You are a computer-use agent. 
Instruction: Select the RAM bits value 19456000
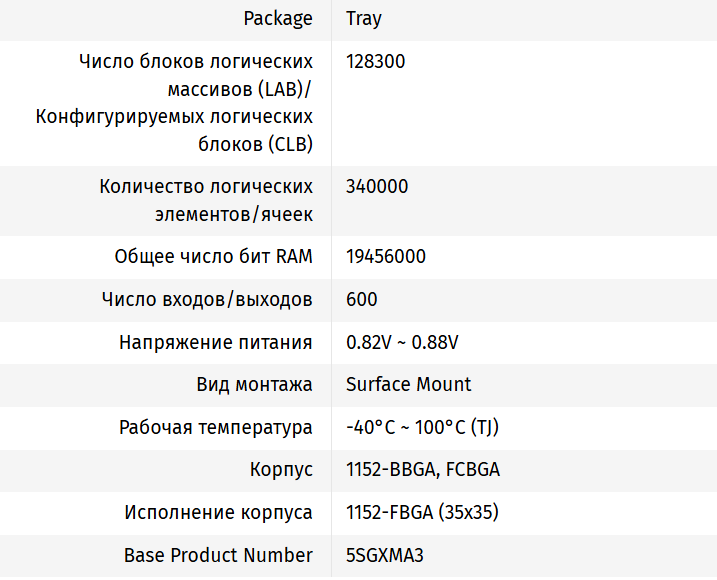(386, 257)
